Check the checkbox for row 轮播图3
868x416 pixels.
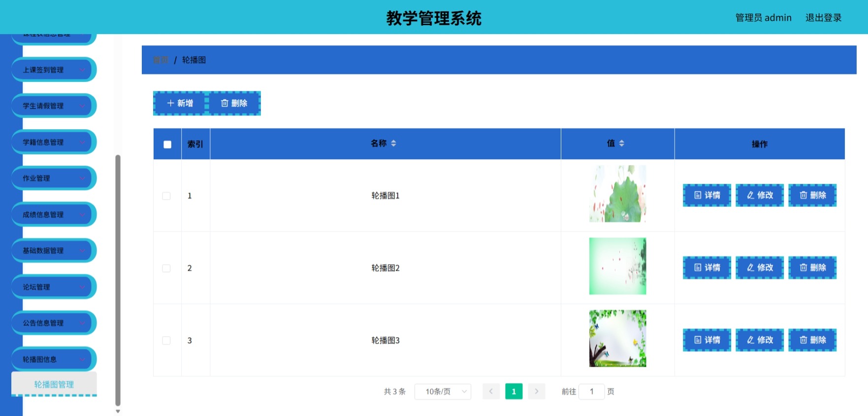coord(166,341)
